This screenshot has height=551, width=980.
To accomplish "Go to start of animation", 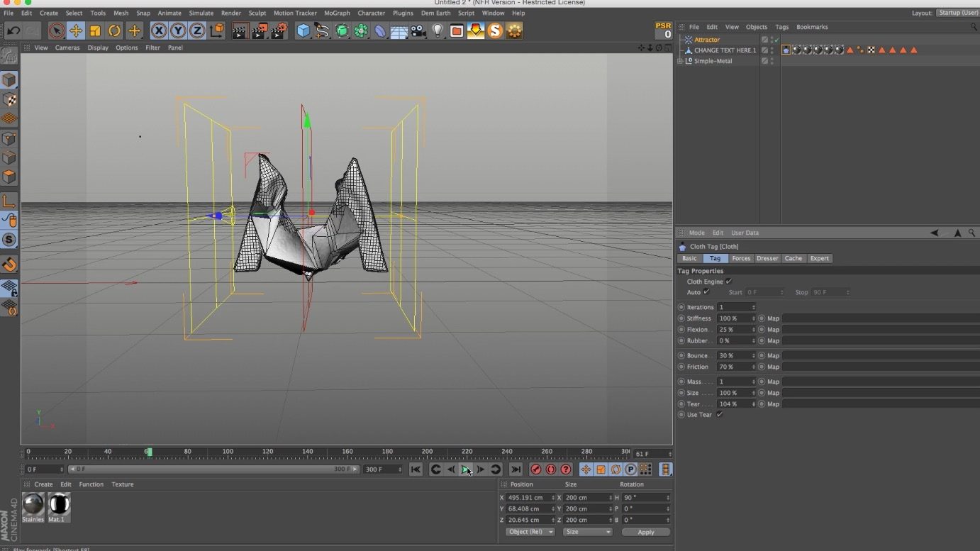I will point(416,469).
